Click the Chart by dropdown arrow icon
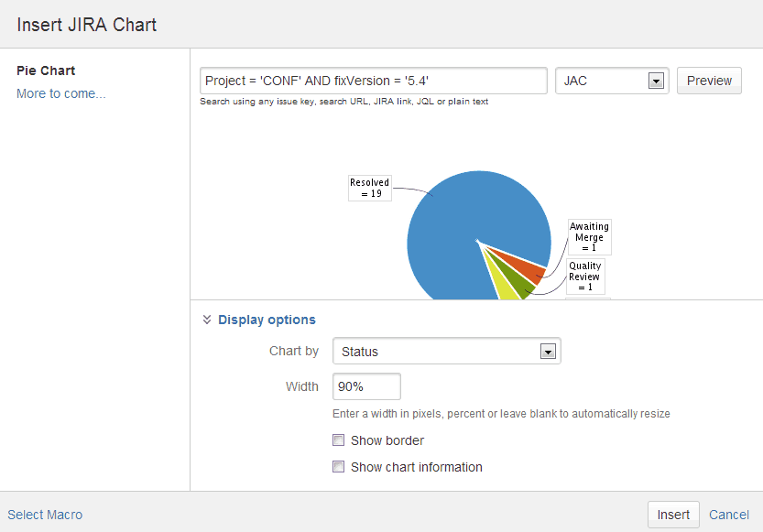 pyautogui.click(x=548, y=351)
